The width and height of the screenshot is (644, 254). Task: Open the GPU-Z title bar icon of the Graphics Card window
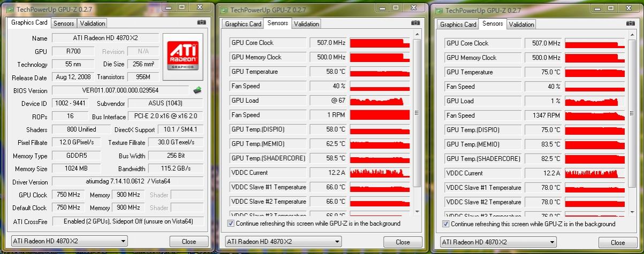[x=10, y=10]
